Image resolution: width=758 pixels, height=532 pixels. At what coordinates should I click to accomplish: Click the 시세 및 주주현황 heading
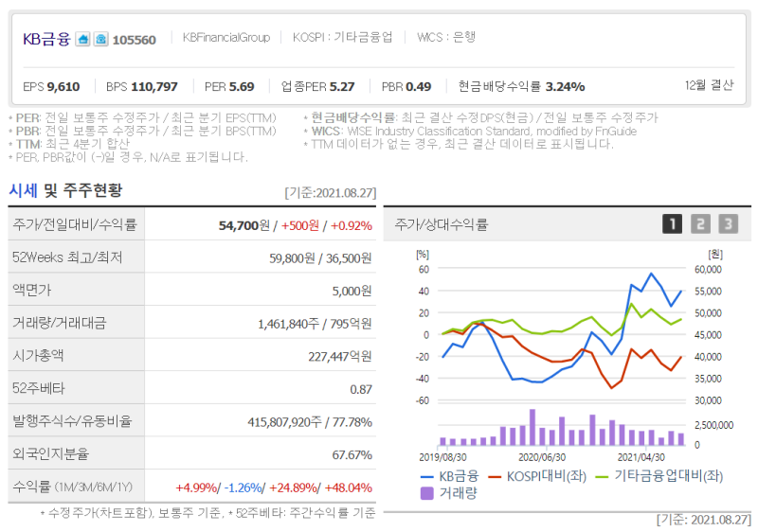(x=65, y=190)
